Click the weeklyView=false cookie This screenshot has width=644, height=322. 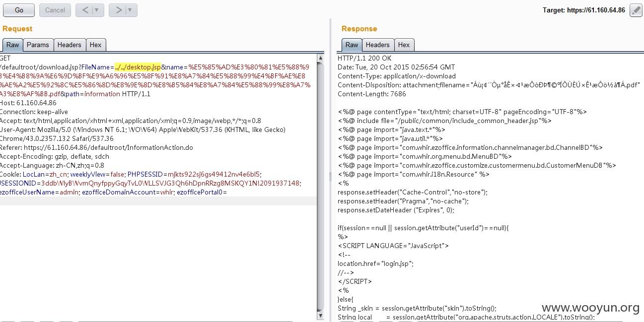(x=97, y=174)
